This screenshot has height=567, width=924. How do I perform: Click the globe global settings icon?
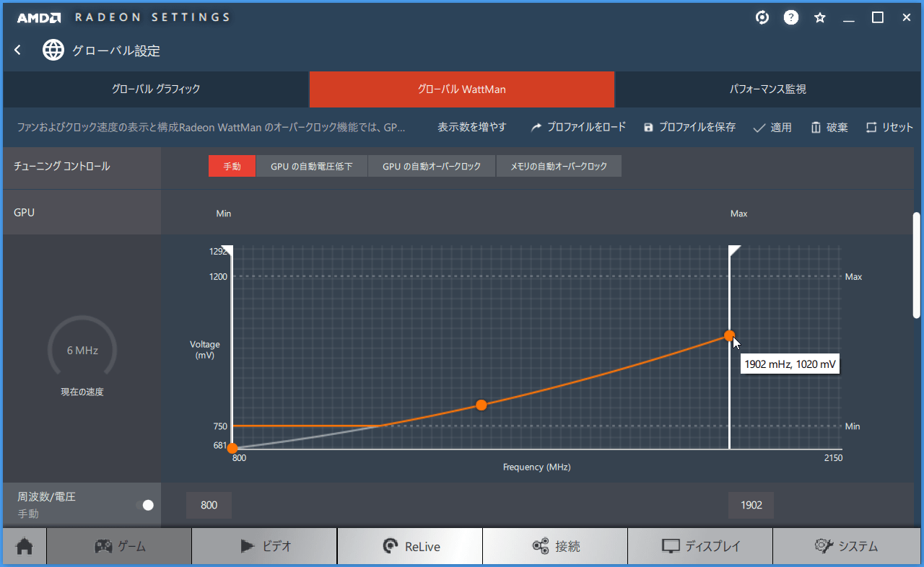pyautogui.click(x=53, y=50)
